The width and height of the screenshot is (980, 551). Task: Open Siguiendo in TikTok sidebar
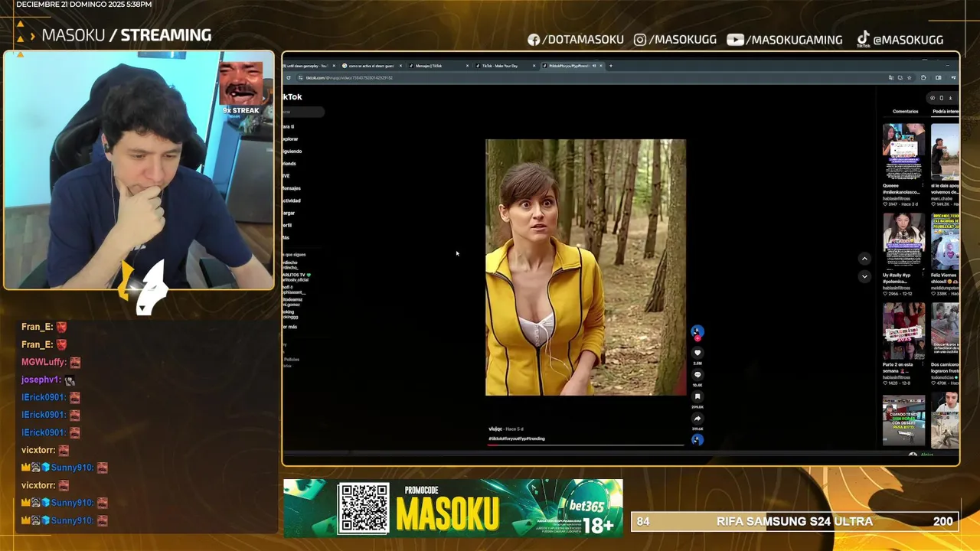pyautogui.click(x=292, y=152)
